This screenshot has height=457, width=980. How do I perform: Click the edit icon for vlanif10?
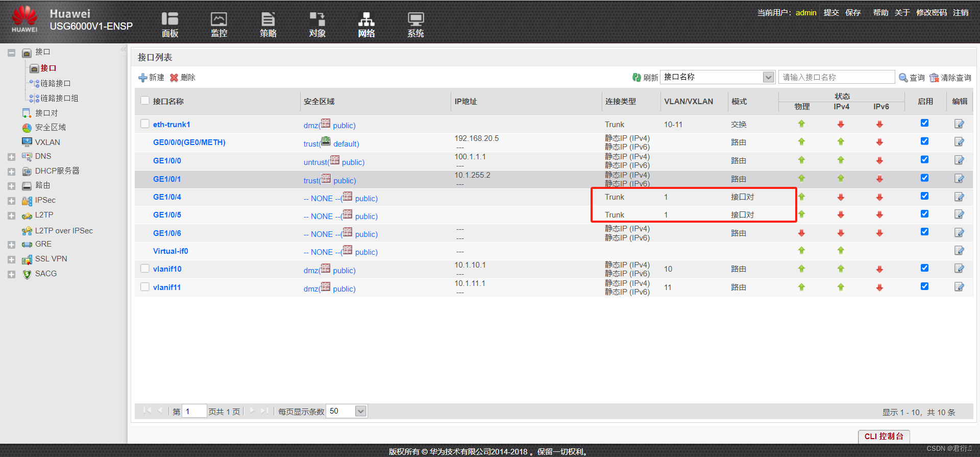click(x=959, y=269)
